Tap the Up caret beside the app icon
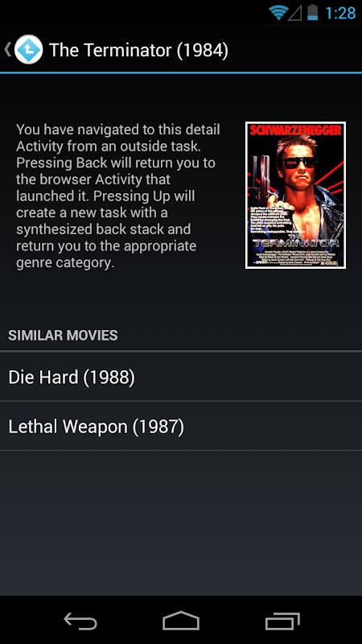Screen dimensions: 362x644 [x=7, y=49]
